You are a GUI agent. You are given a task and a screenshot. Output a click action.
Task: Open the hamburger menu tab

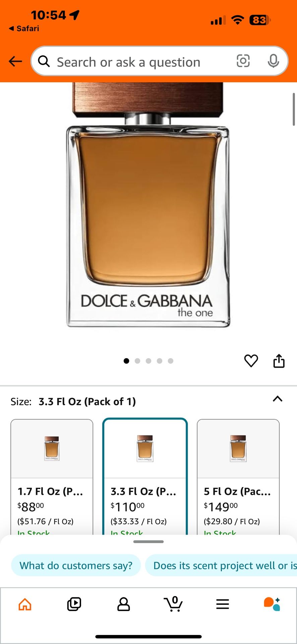coord(223,604)
